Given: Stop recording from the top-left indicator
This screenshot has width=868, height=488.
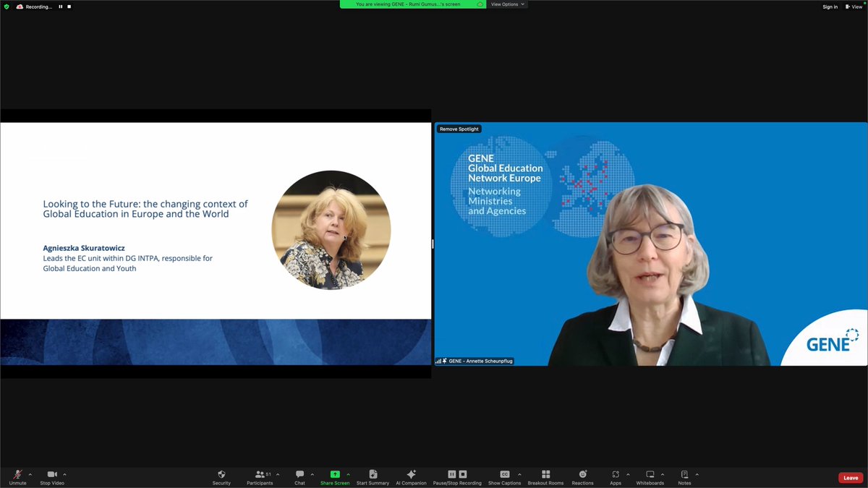Looking at the screenshot, I should (x=69, y=7).
